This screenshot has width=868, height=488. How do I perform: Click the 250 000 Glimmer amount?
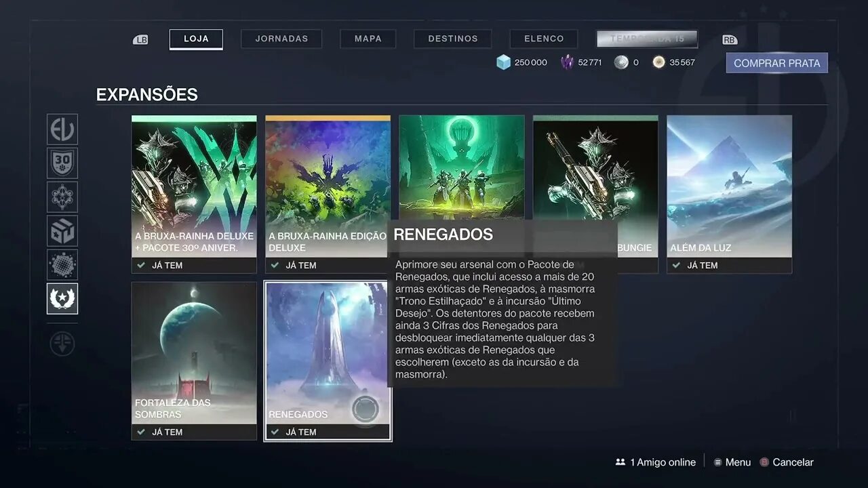click(531, 62)
